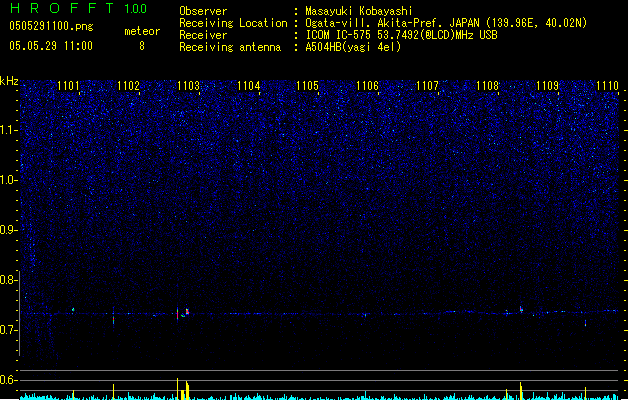Click the 1110 time marker

click(x=607, y=86)
